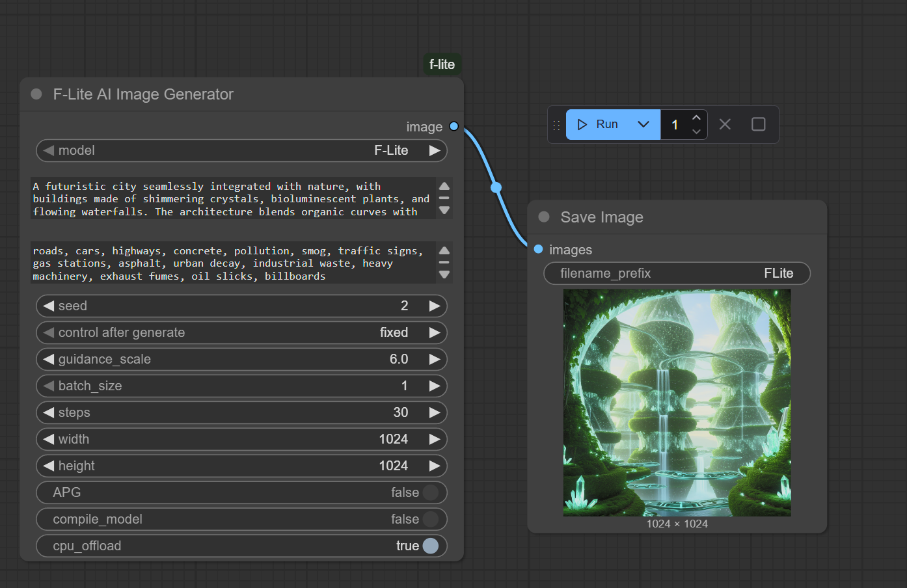Click the 1024 × 1024 size label

677,524
